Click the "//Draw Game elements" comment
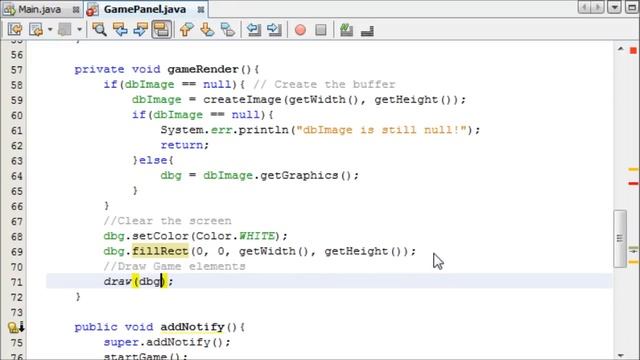Image resolution: width=640 pixels, height=360 pixels. [x=175, y=266]
